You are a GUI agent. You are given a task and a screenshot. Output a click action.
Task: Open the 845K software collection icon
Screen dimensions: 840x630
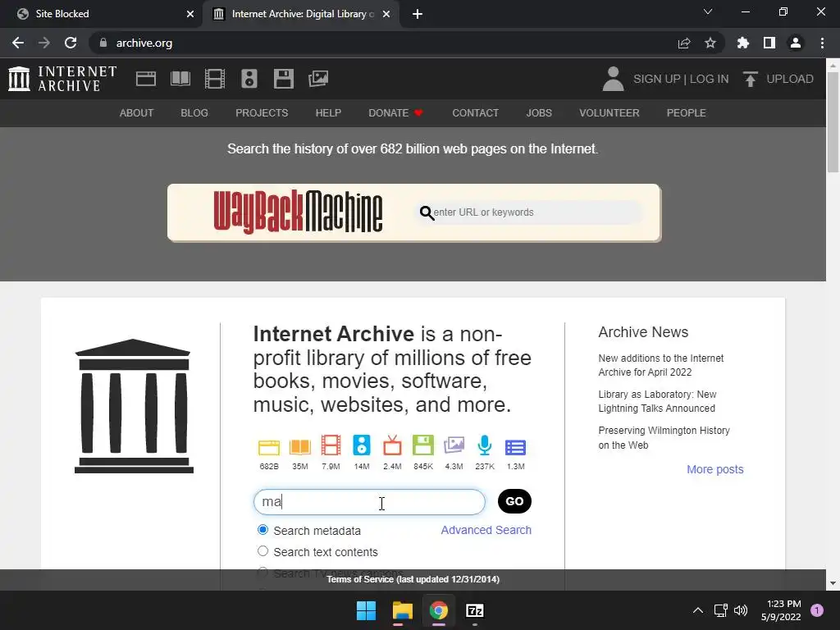click(423, 445)
